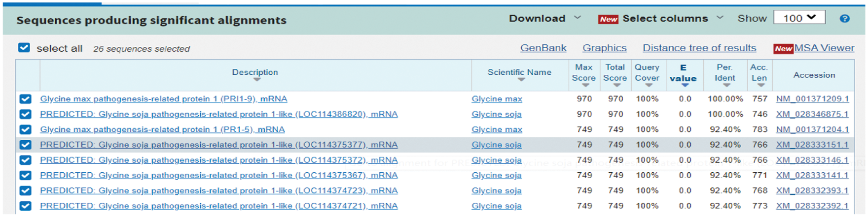This screenshot has height=217, width=868.
Task: Sort by Max Score column arrow
Action: (x=585, y=86)
